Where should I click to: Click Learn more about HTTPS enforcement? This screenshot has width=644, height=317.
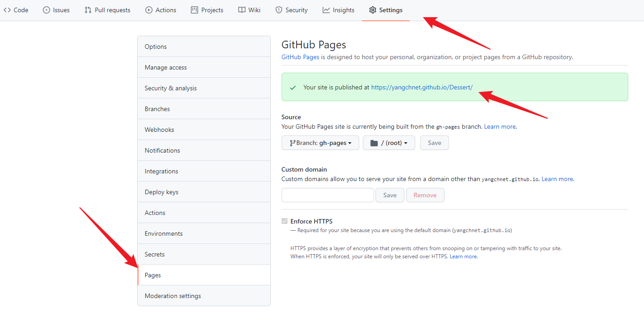(x=463, y=256)
